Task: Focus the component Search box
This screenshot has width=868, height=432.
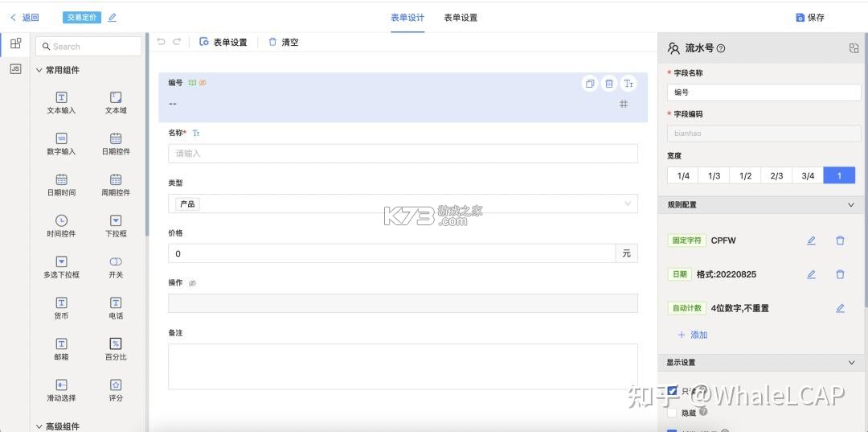Action: coord(88,47)
